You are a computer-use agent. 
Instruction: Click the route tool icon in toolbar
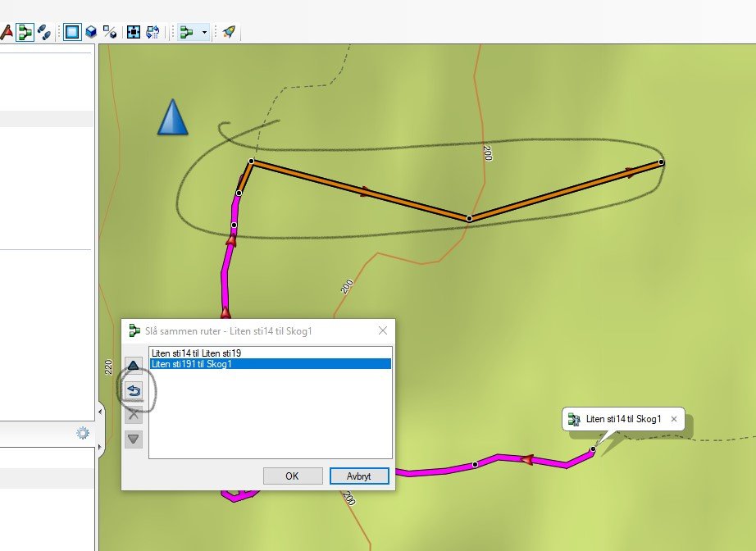pyautogui.click(x=25, y=32)
